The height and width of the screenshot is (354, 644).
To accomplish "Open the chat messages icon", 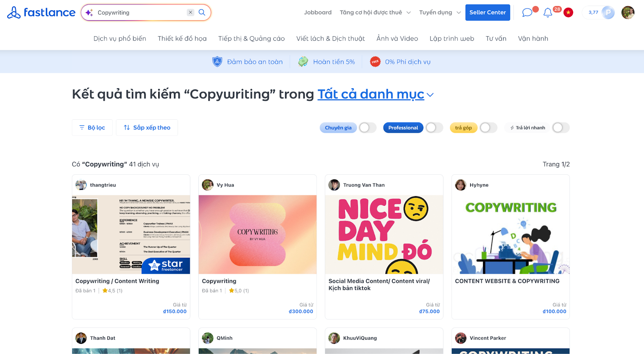I will coord(527,12).
